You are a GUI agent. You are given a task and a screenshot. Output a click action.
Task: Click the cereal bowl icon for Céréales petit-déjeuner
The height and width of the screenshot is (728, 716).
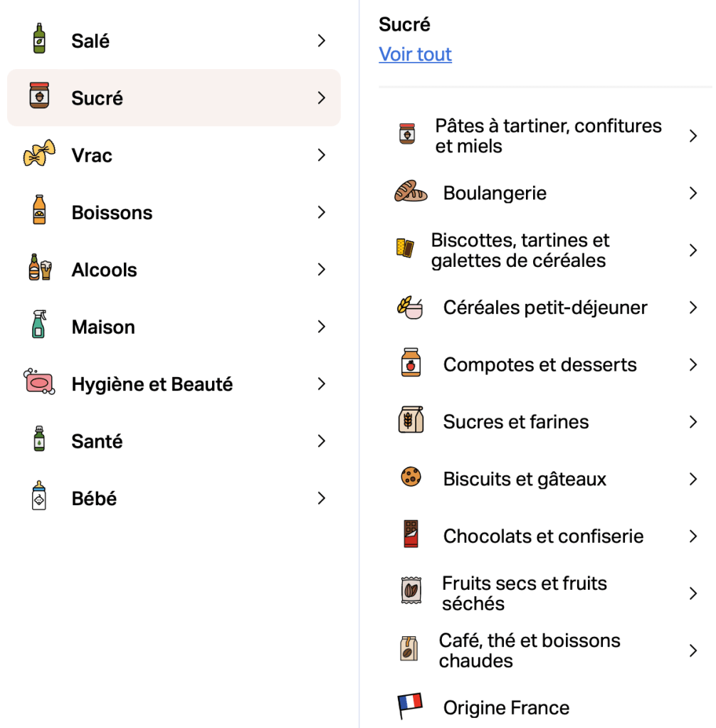410,307
